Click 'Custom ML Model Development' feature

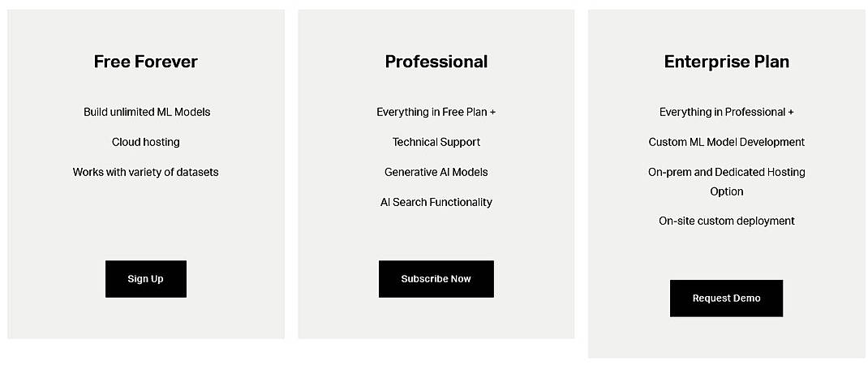726,142
